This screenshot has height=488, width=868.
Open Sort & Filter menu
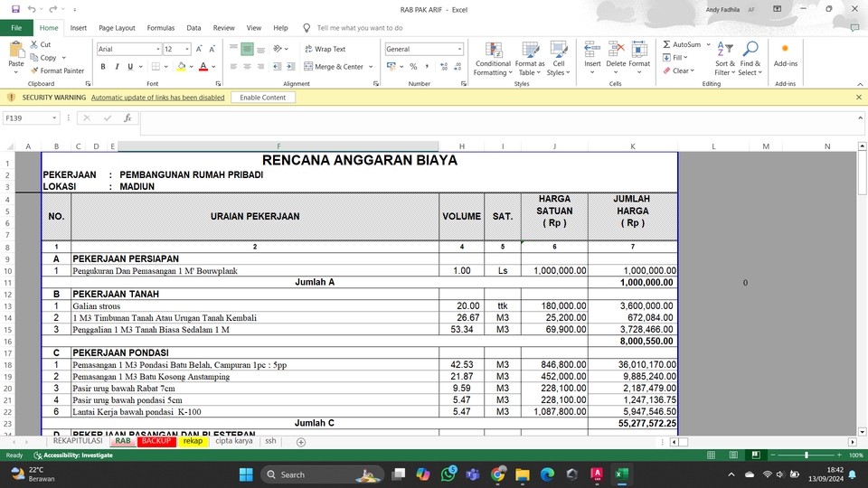(724, 59)
